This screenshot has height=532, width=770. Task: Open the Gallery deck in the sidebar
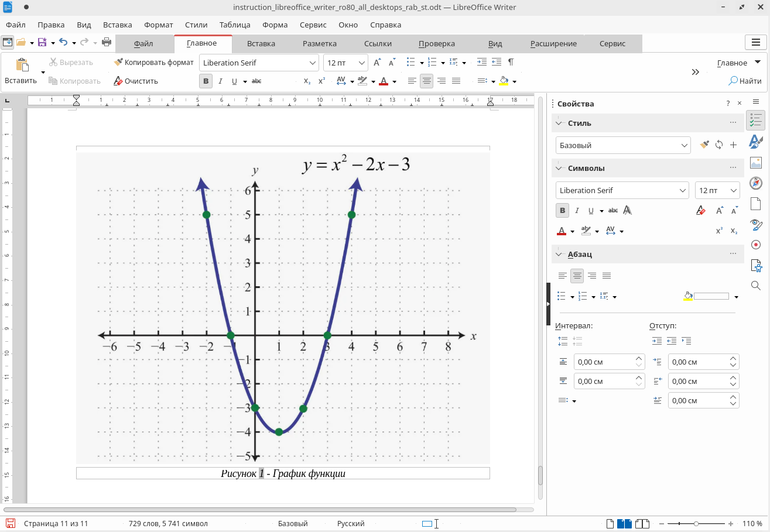pyautogui.click(x=756, y=163)
